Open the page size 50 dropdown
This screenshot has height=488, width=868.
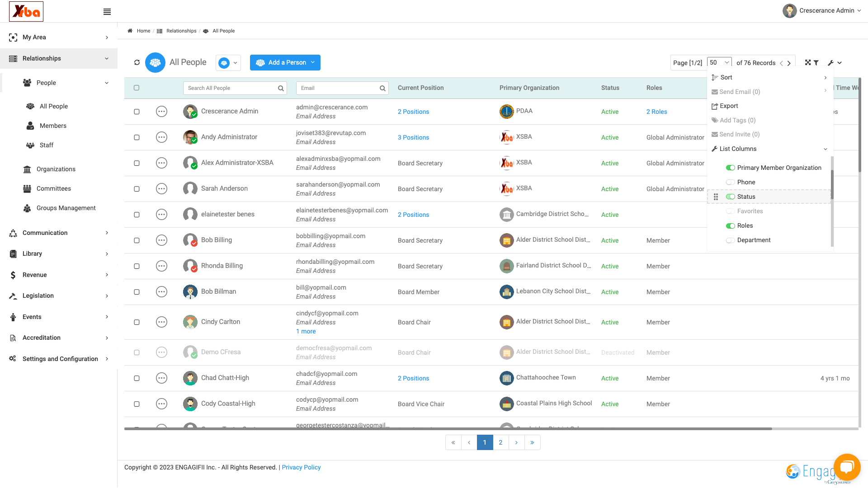click(719, 62)
